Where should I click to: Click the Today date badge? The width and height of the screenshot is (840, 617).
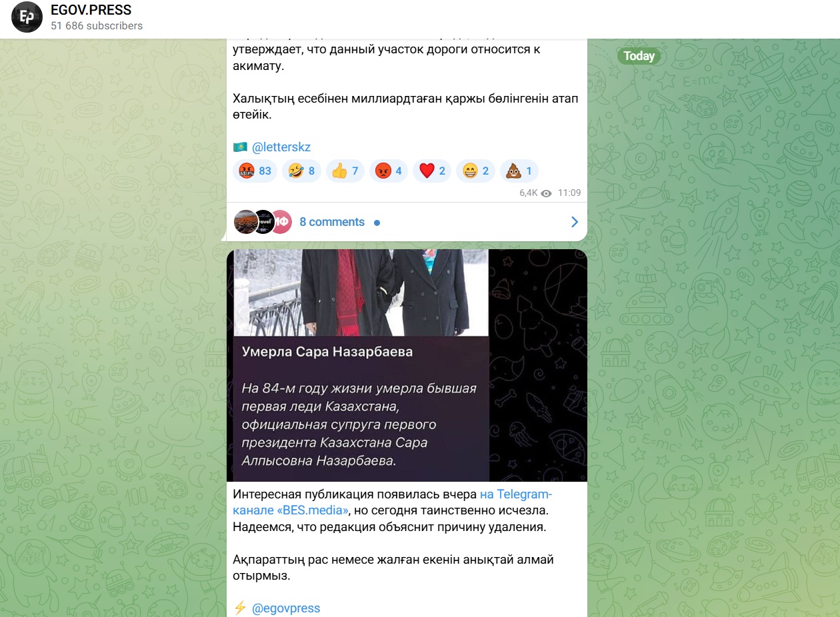pyautogui.click(x=639, y=56)
